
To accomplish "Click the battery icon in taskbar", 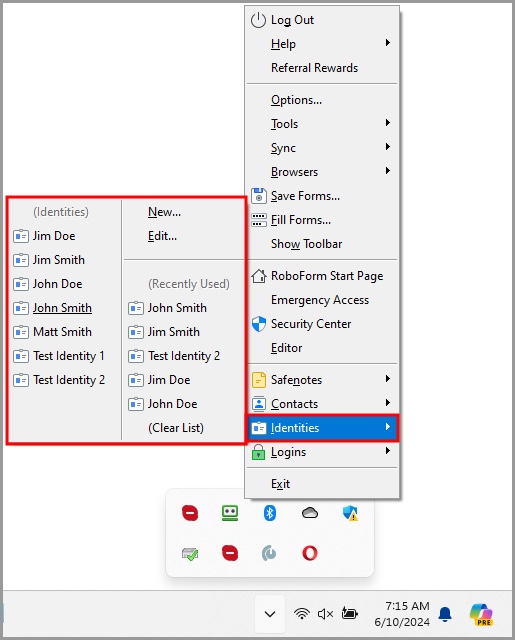I will (350, 613).
